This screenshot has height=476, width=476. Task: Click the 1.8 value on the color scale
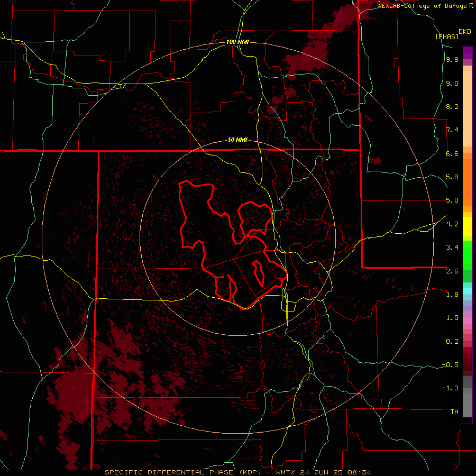[452, 295]
